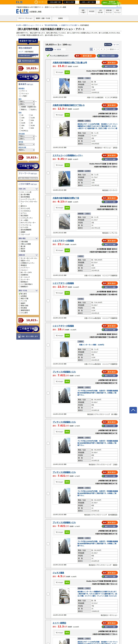Open ジュネス福島 listing title link

58,573
